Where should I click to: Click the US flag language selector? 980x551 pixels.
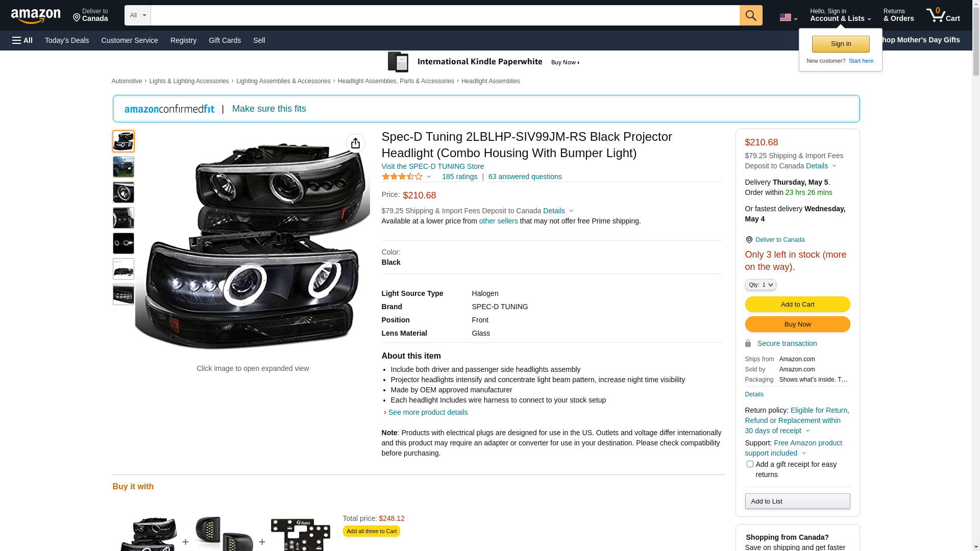click(x=788, y=17)
